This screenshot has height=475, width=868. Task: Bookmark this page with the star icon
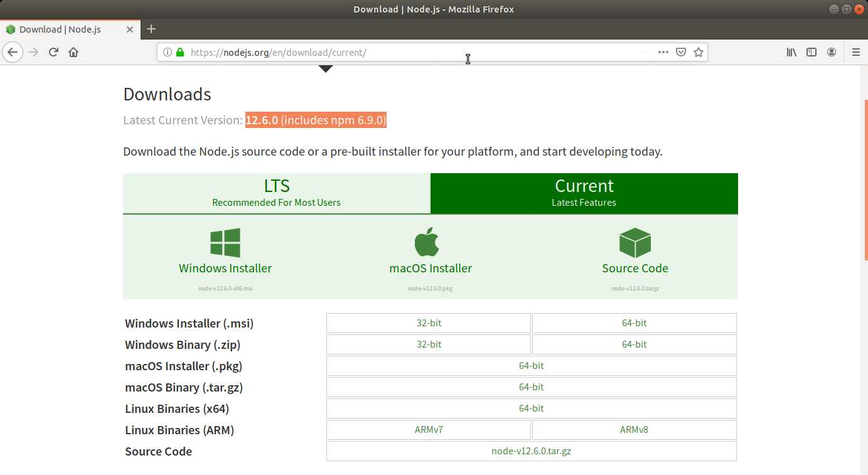tap(699, 52)
